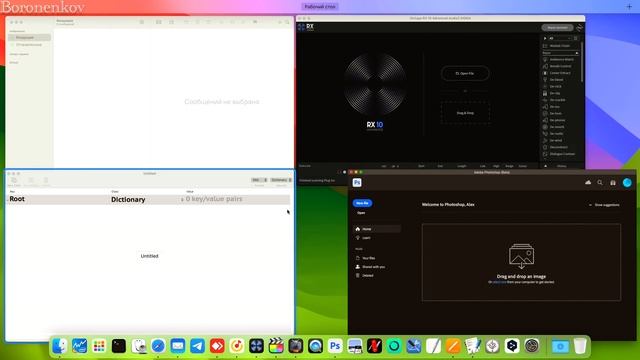Open the gift What's New icon in Photoshop
The height and width of the screenshot is (360, 640).
pyautogui.click(x=613, y=182)
